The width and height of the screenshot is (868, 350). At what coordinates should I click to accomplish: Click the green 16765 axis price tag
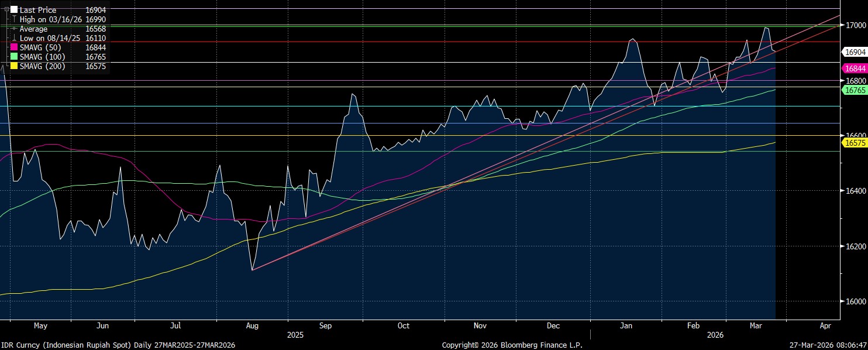pyautogui.click(x=854, y=90)
